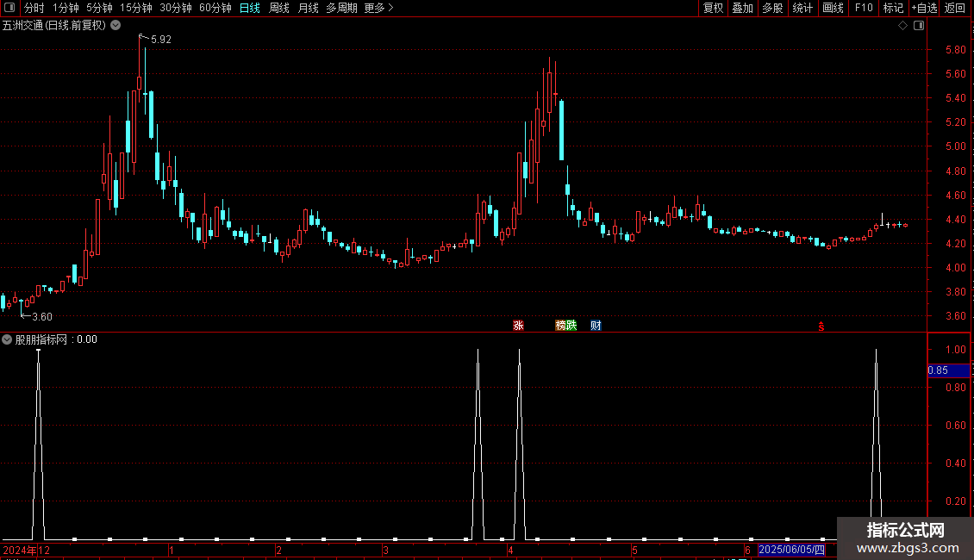974x560 pixels.
Task: Toggle the side panel icon at chart top-right
Action: point(919,26)
